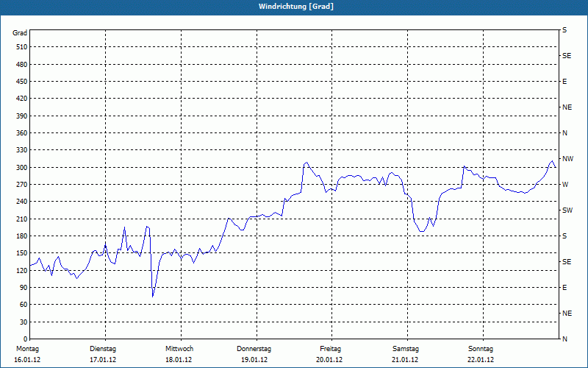Viewport: 588px width, 368px height.
Task: Select the 330 axis value
Action: click(22, 150)
